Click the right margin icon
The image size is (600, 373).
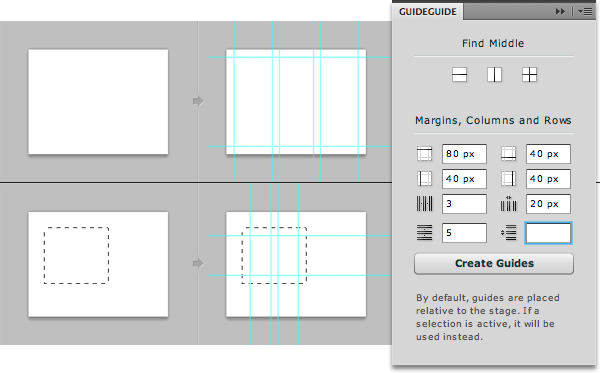509,179
